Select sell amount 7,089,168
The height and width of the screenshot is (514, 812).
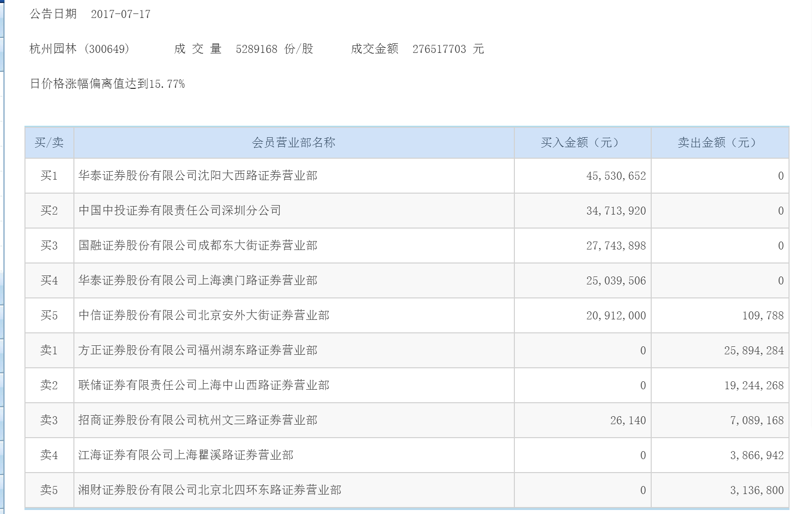pyautogui.click(x=757, y=420)
